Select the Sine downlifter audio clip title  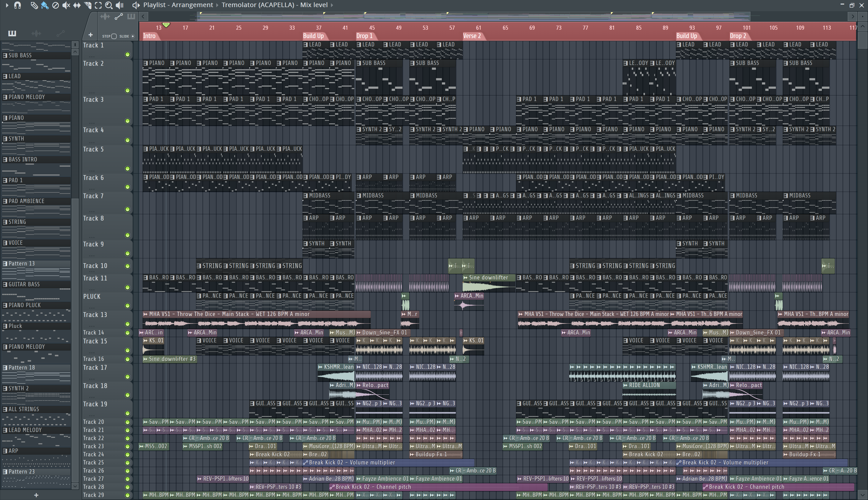coord(489,277)
